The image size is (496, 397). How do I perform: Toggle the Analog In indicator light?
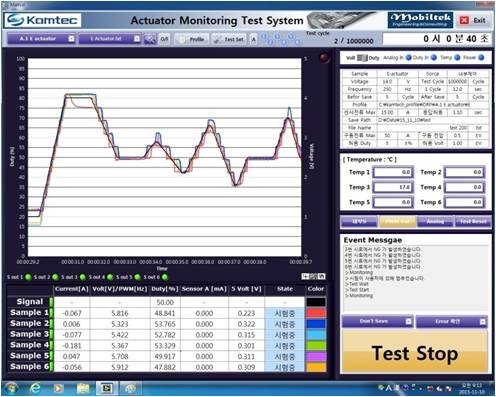(408, 58)
